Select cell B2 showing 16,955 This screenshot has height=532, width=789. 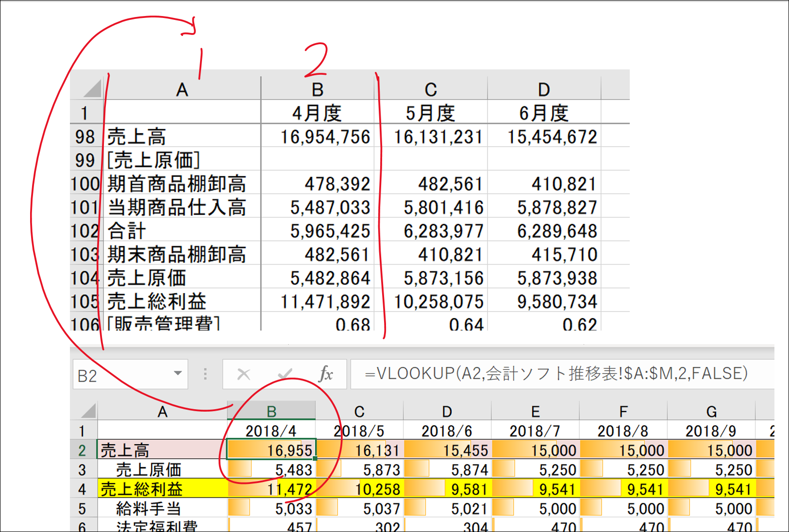coord(271,450)
